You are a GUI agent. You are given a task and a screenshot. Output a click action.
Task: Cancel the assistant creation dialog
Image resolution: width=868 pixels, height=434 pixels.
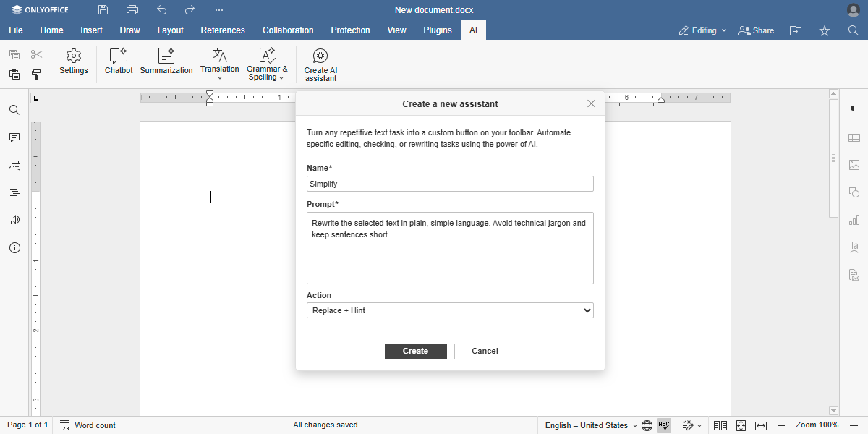point(485,351)
